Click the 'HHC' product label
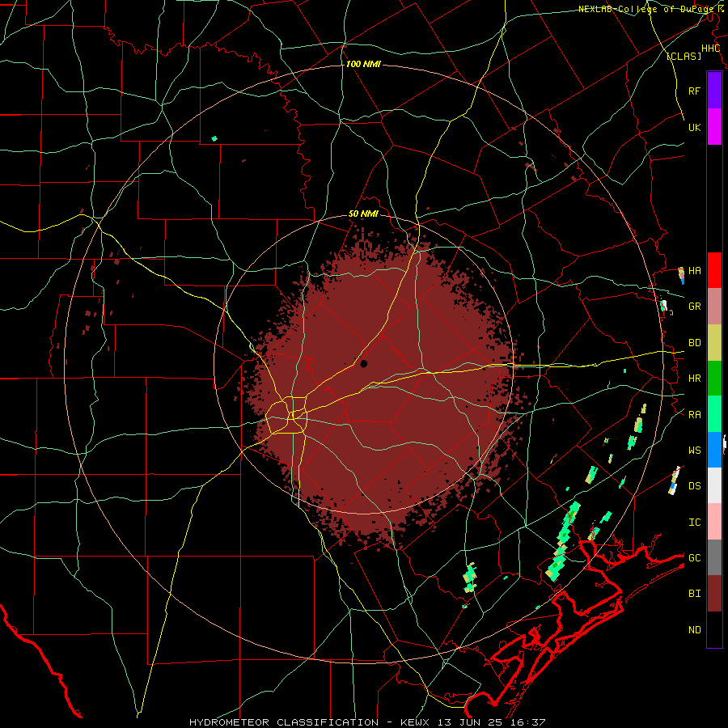 (710, 49)
